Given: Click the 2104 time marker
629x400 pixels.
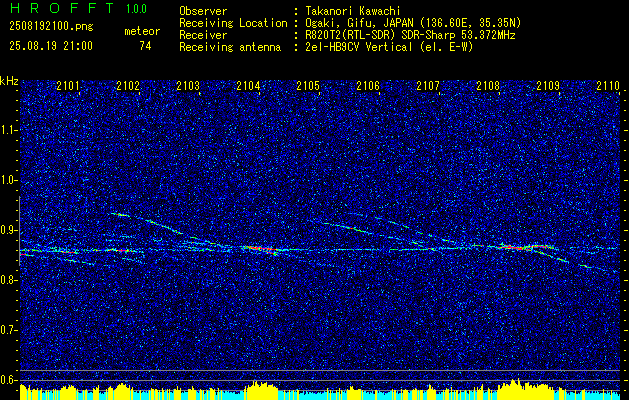Looking at the screenshot, I should pos(248,86).
